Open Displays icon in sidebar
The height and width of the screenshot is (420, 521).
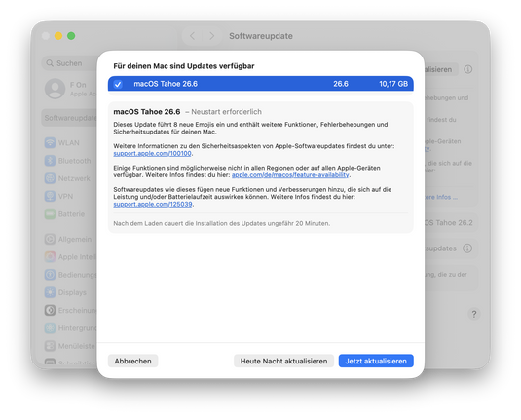[x=50, y=292]
